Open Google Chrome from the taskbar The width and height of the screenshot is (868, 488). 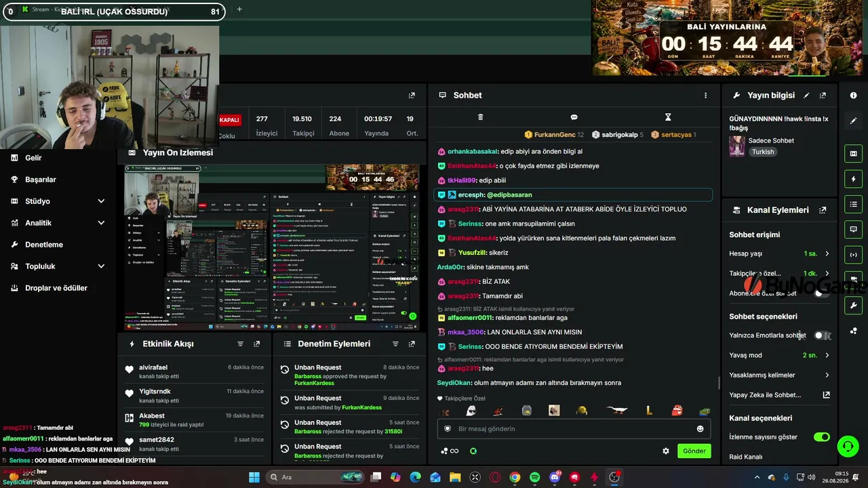click(x=515, y=477)
